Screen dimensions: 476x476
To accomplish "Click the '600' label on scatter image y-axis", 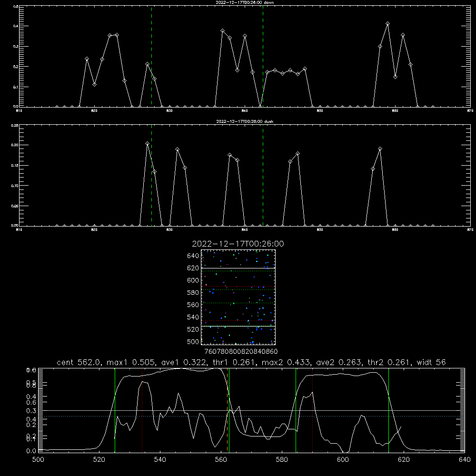I will (193, 280).
